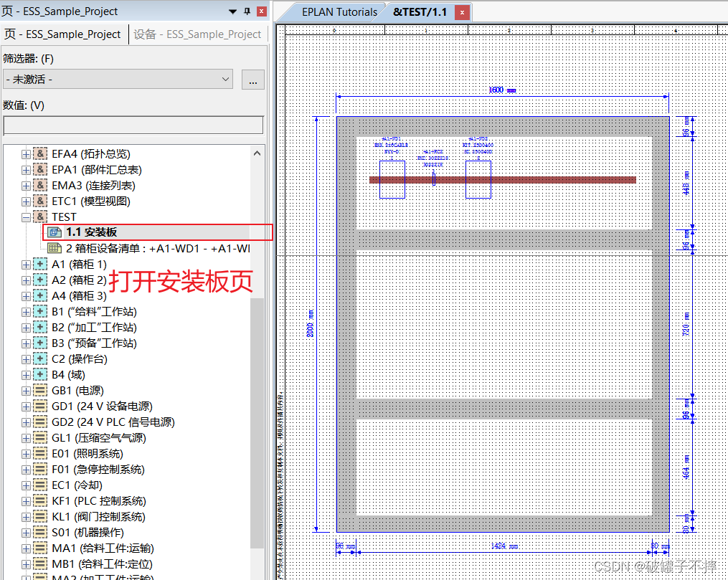Click the ampersand icon beside TEST node
The height and width of the screenshot is (580, 728).
[41, 217]
